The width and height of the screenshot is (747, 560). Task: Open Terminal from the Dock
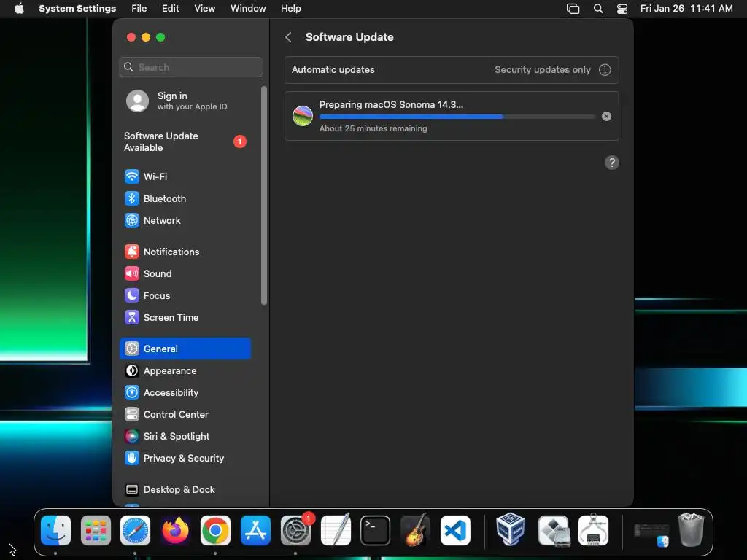[x=376, y=531]
